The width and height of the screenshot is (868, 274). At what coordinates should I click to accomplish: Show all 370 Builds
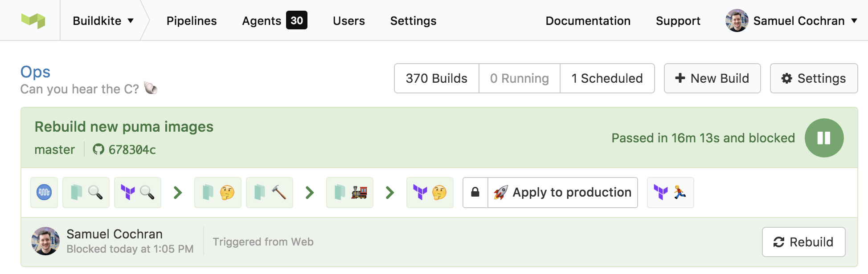437,78
